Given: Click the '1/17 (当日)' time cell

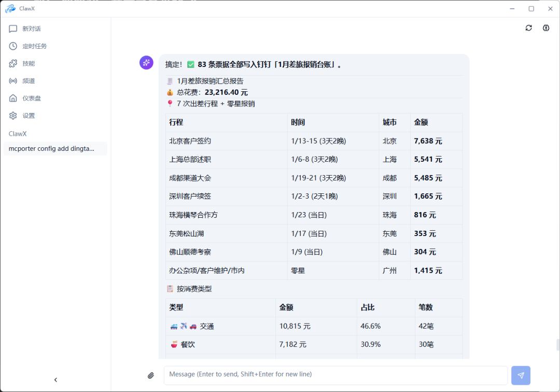Looking at the screenshot, I should [333, 233].
